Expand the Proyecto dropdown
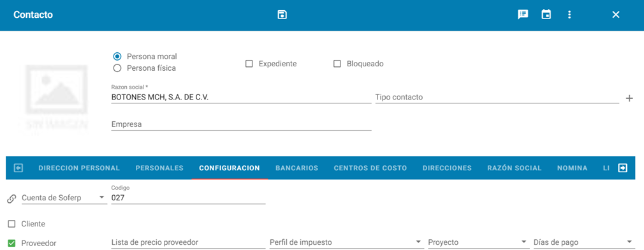This screenshot has width=644, height=250. pos(478,242)
